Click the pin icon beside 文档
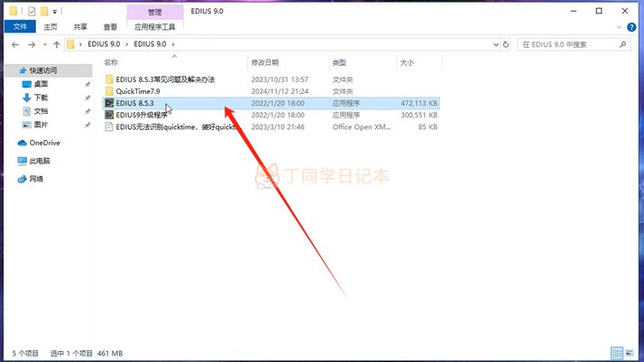 click(x=87, y=111)
